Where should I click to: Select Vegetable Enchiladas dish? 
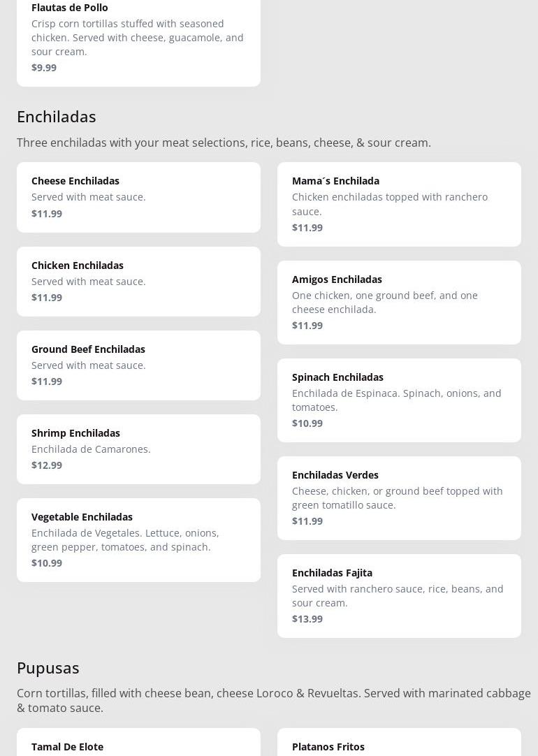(138, 539)
